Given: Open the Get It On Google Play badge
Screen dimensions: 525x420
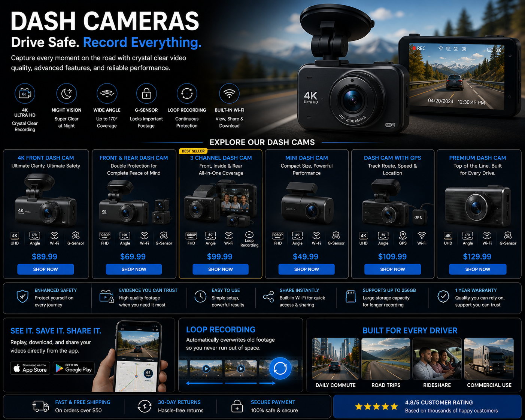Looking at the screenshot, I should coord(74,368).
